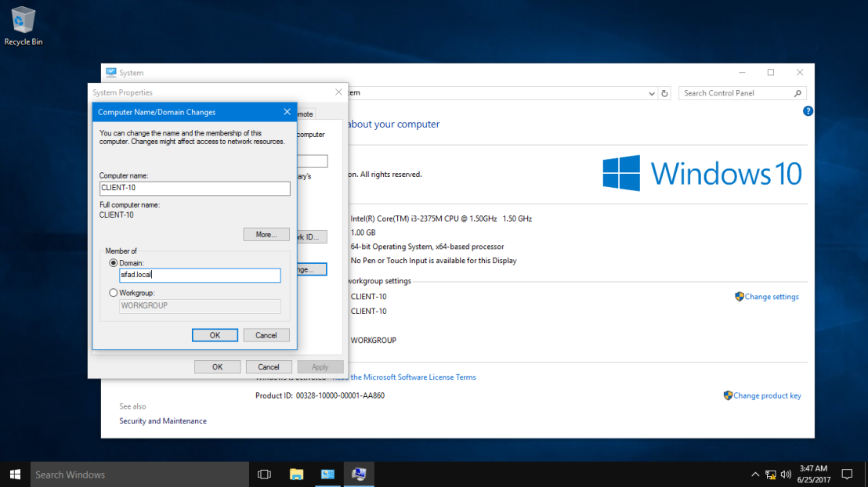The image size is (868, 487).
Task: Click the 1.00 GB memory value
Action: click(363, 233)
